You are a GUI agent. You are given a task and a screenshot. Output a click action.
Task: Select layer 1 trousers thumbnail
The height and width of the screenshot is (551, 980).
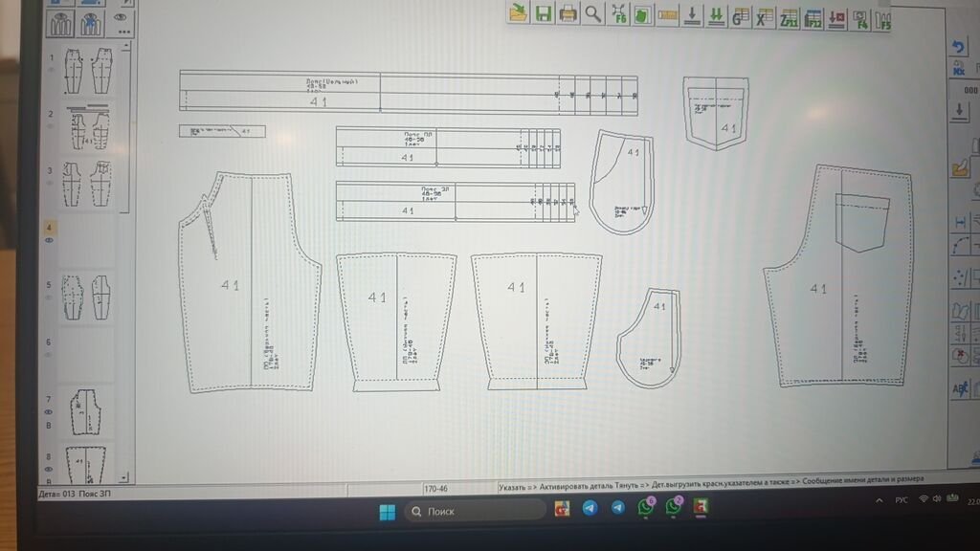pos(88,71)
